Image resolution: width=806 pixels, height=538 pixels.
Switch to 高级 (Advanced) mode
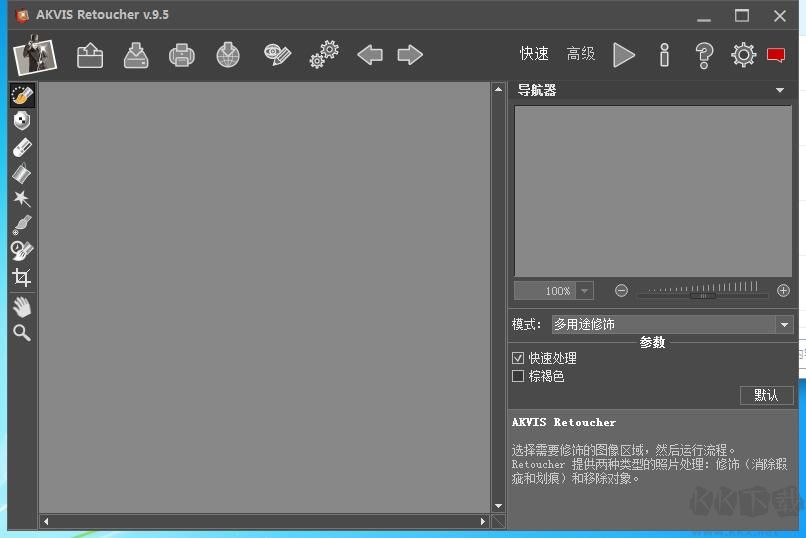[581, 53]
